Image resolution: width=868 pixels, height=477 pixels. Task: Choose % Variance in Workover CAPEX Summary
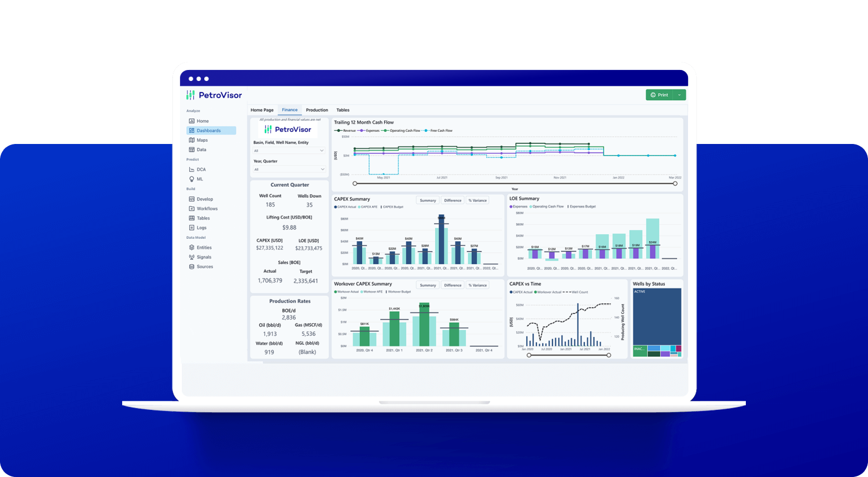click(x=477, y=285)
